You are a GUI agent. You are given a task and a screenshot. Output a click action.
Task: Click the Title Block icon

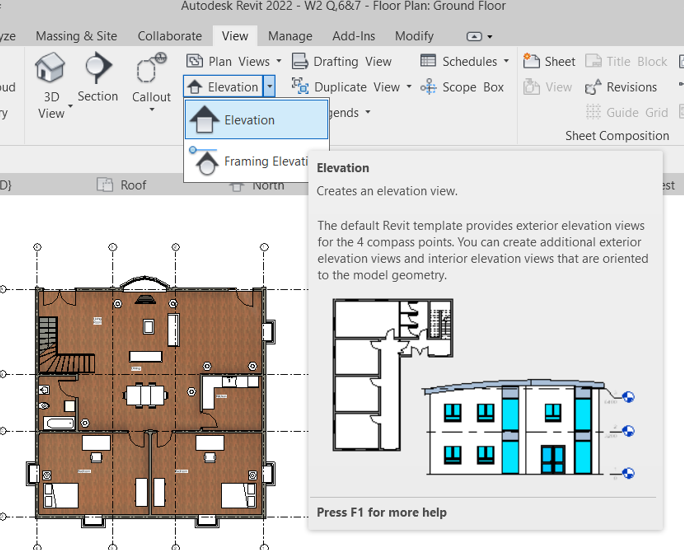click(593, 61)
